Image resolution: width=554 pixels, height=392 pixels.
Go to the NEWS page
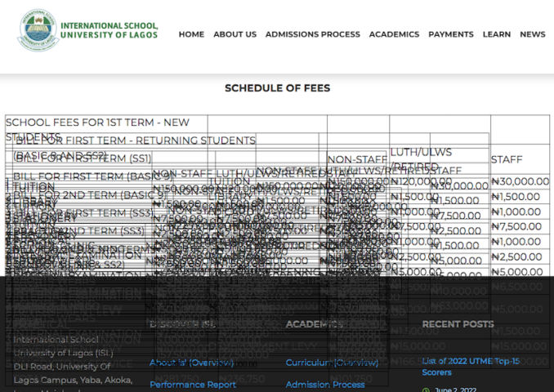point(533,34)
